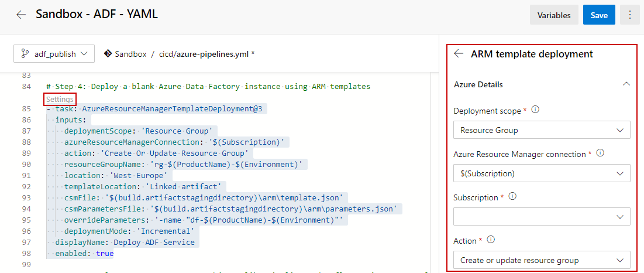The image size is (644, 273).
Task: Click the Variables button
Action: pyautogui.click(x=554, y=15)
